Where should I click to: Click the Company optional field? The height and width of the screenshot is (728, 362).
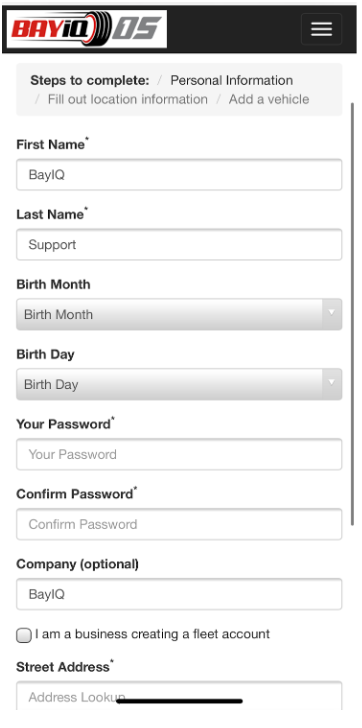pos(179,594)
